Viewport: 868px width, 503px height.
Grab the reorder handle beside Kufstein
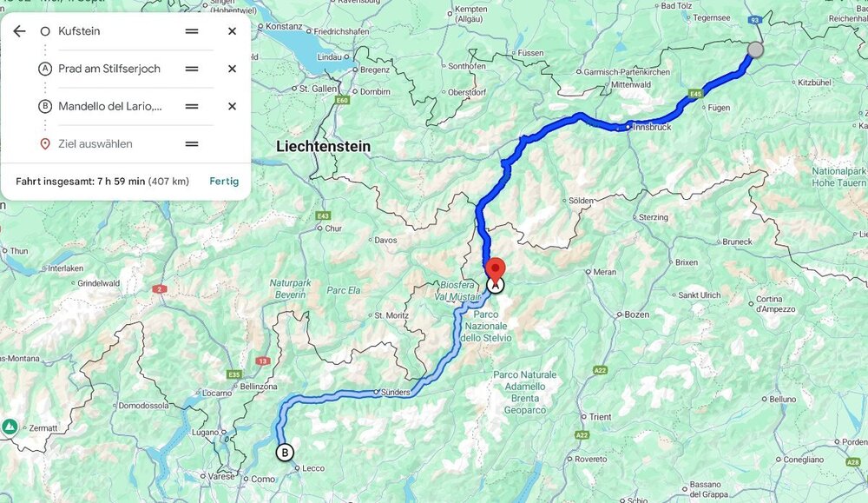click(x=192, y=31)
